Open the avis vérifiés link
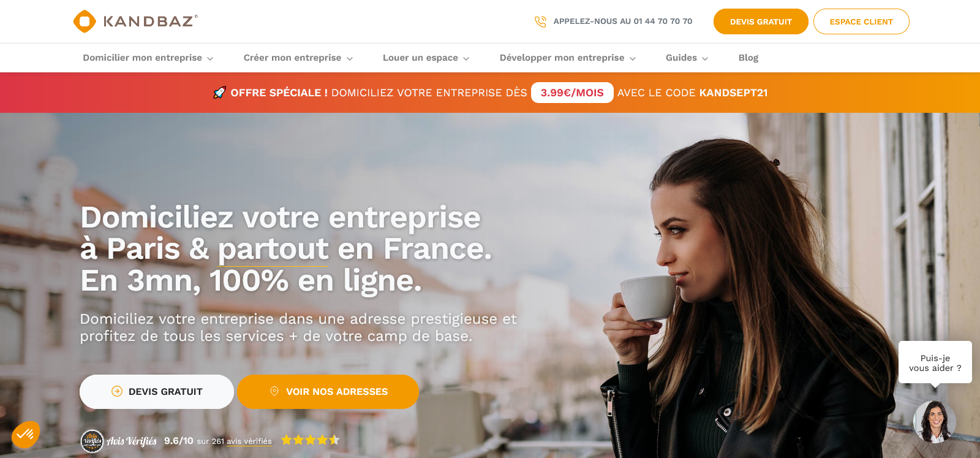This screenshot has height=458, width=980. click(249, 441)
